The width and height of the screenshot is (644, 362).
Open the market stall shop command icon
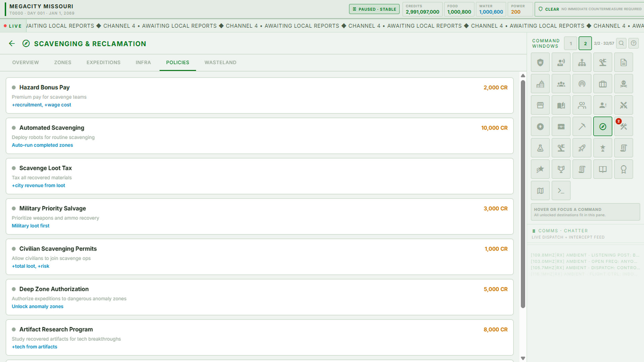[x=540, y=105]
